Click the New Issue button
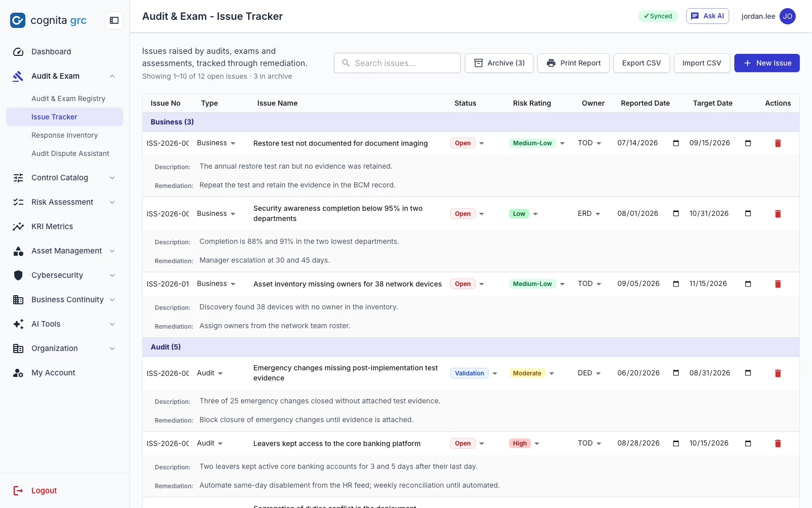 pyautogui.click(x=767, y=63)
